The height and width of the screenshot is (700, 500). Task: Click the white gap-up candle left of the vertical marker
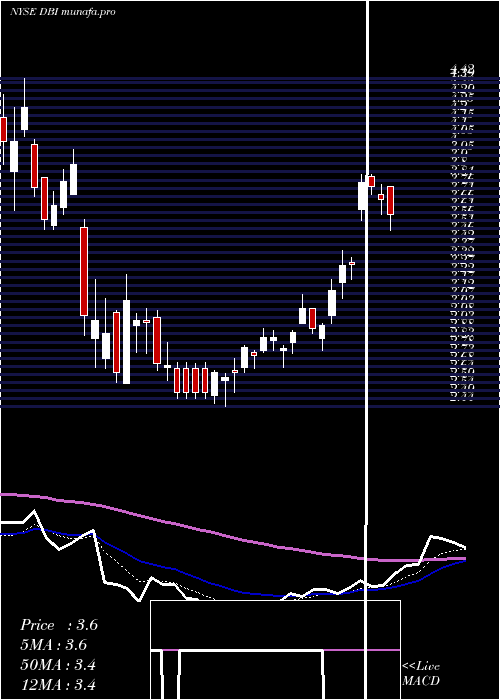362,196
